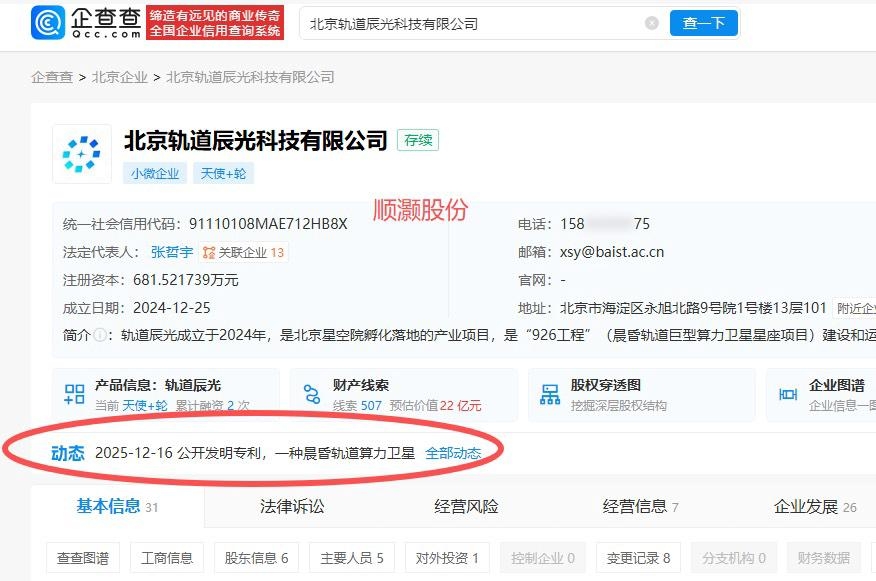The width and height of the screenshot is (876, 581).
Task: Switch to the 法律诉讼 tab
Action: point(292,507)
